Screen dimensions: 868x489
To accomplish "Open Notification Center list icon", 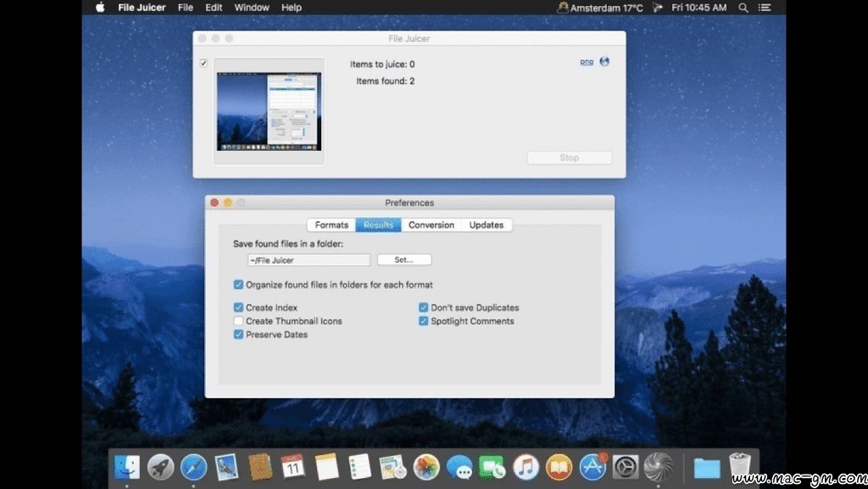I will point(765,8).
